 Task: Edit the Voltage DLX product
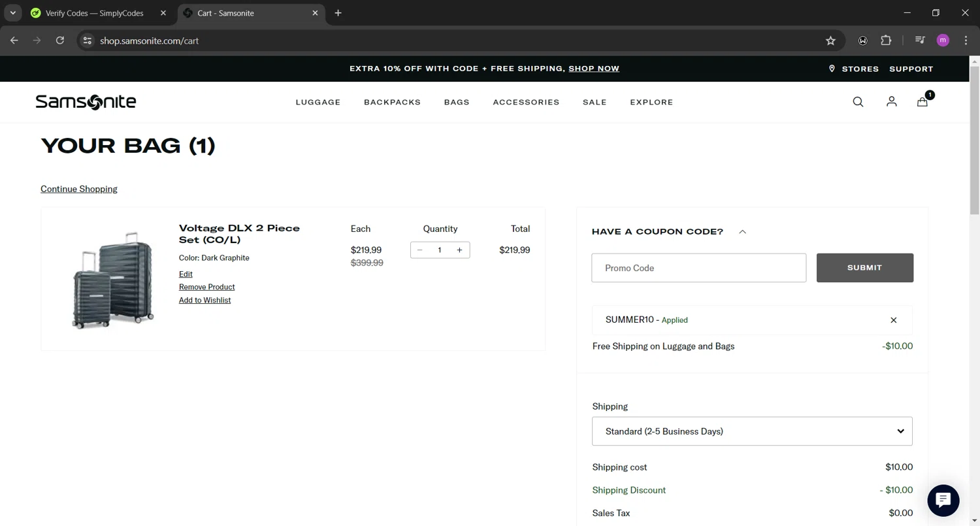pyautogui.click(x=186, y=274)
